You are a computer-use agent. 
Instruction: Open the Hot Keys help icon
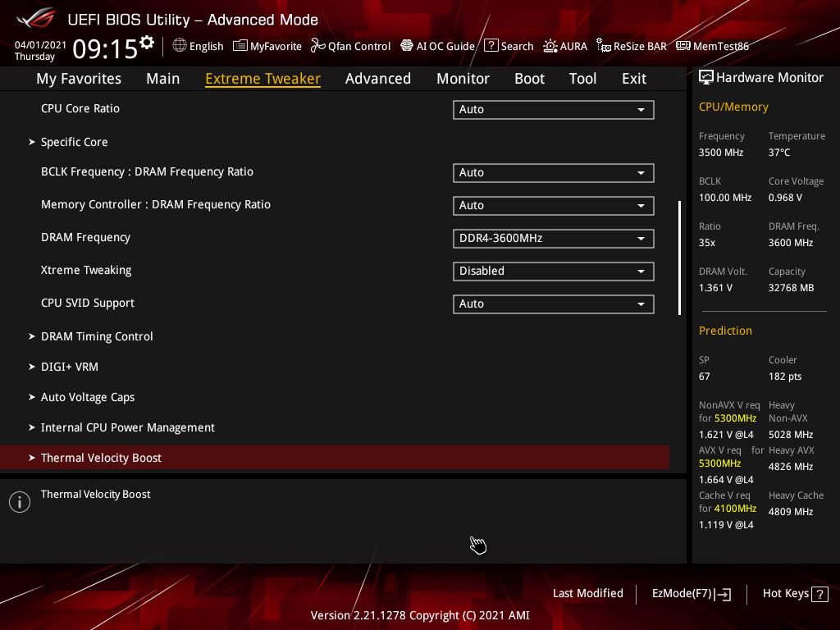pyautogui.click(x=819, y=594)
